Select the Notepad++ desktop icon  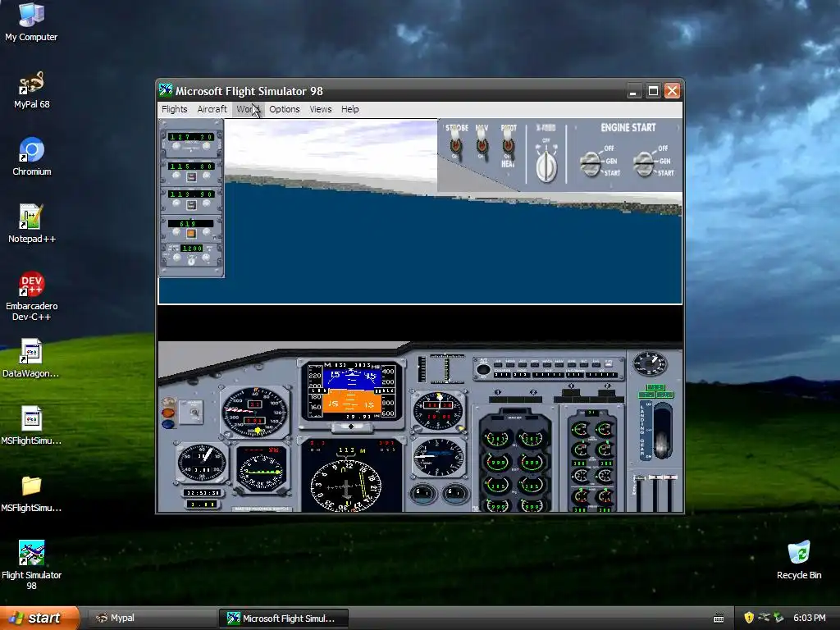[x=32, y=224]
